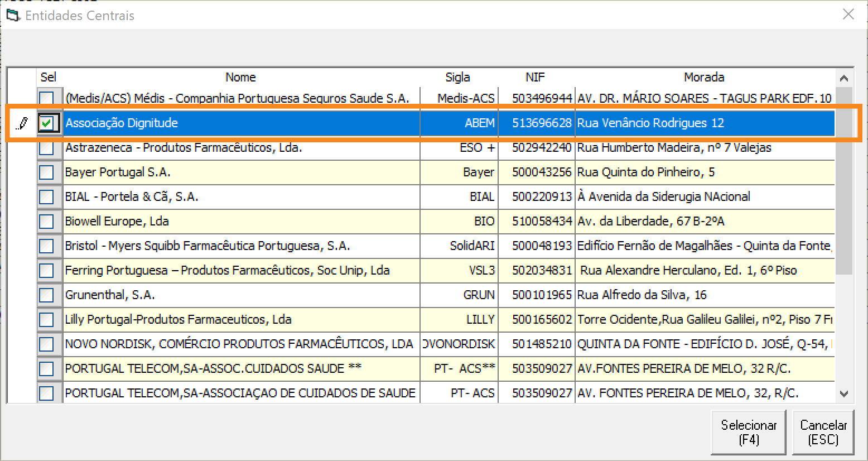Viewport: 868px width, 461px height.
Task: Sort by the Nome column header
Action: coord(240,77)
